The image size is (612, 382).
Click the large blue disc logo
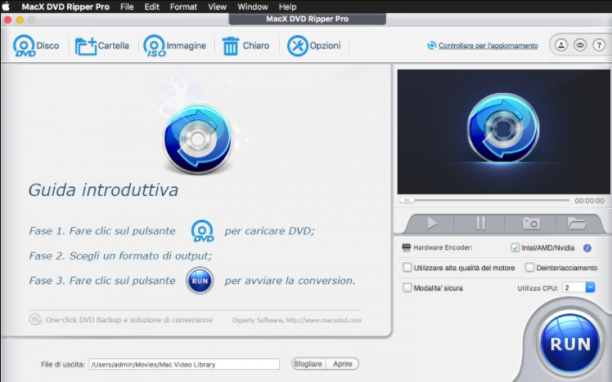(197, 139)
